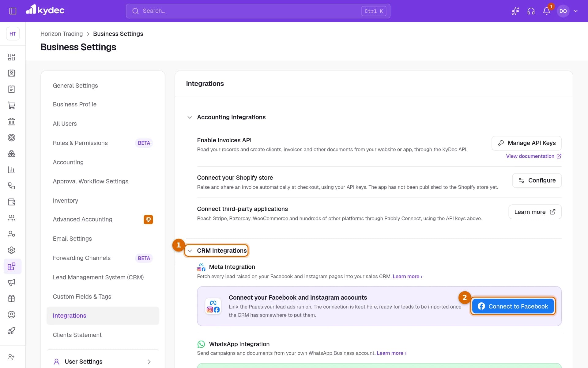Open the shopping cart icon in sidebar
The width and height of the screenshot is (588, 368).
tap(11, 105)
